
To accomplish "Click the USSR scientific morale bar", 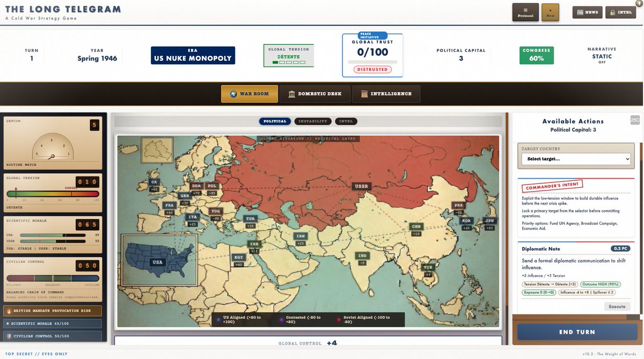I will point(53,241).
